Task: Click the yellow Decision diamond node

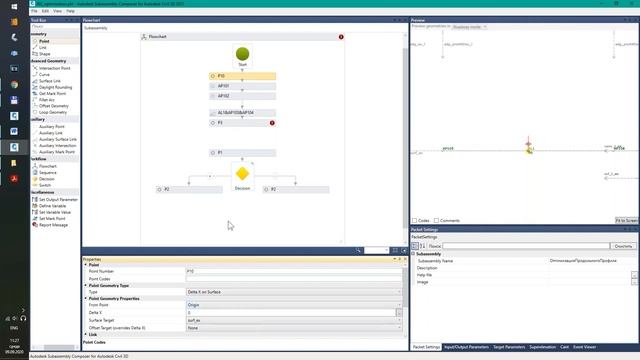Action: 242,174
